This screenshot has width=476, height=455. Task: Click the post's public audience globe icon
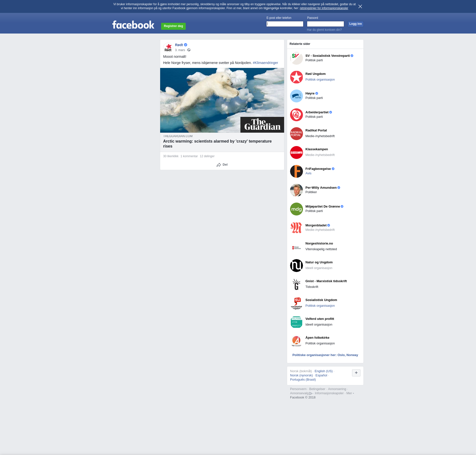click(x=189, y=50)
